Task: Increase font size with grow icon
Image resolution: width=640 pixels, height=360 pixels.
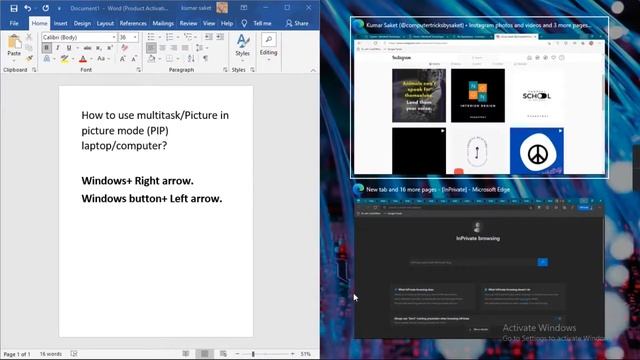Action: click(x=122, y=59)
